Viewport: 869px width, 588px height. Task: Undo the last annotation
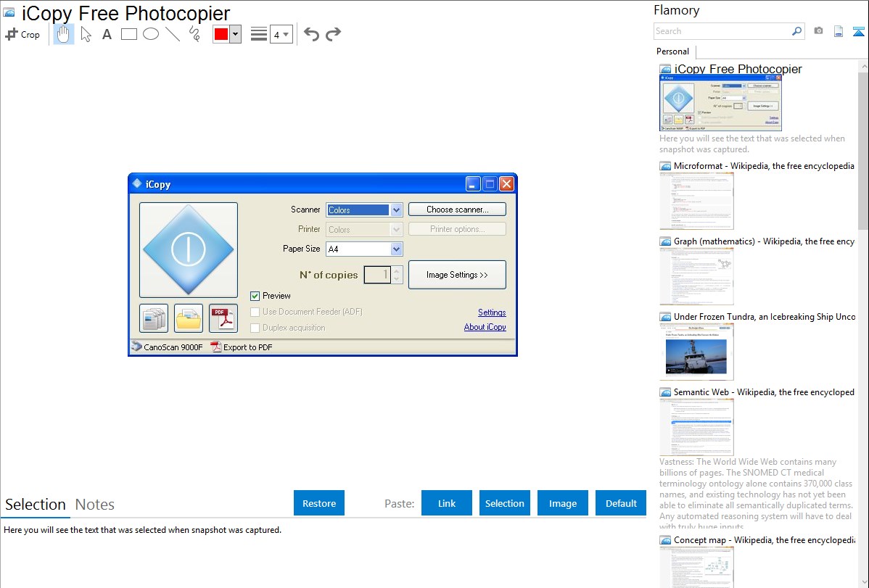point(311,34)
